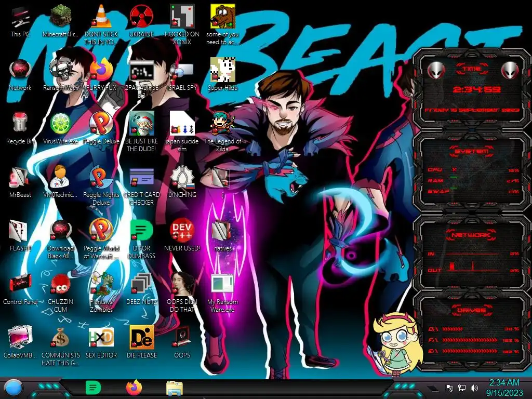Click the bottom drive usage bar in DRIVES

point(470,351)
